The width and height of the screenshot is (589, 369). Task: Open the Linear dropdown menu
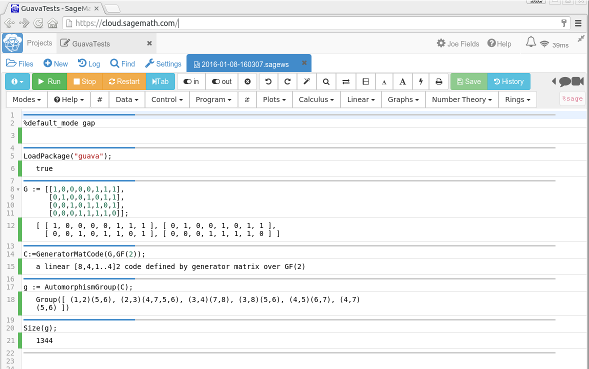coord(361,100)
